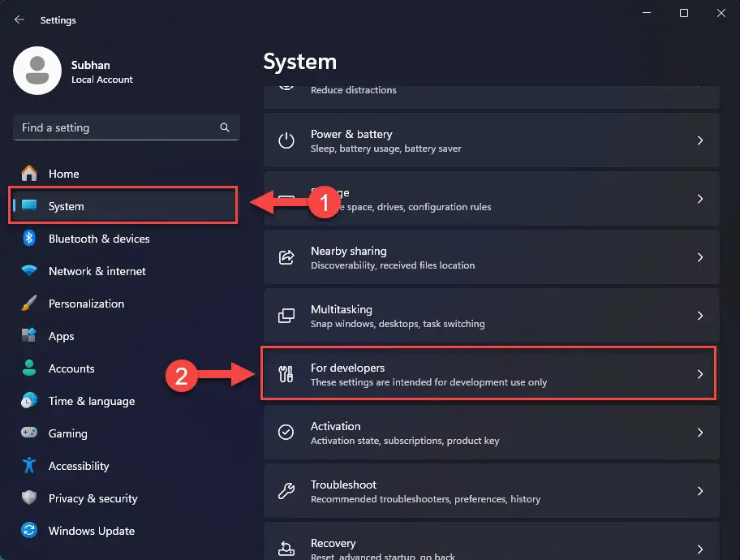Click the Activation checkmark icon
740x560 pixels.
click(x=286, y=432)
